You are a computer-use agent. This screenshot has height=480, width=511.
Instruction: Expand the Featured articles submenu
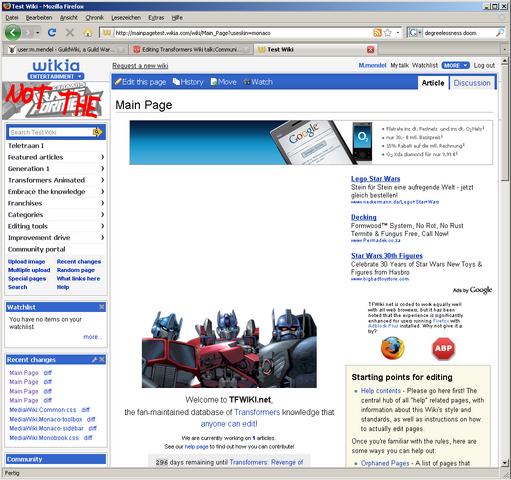point(102,157)
